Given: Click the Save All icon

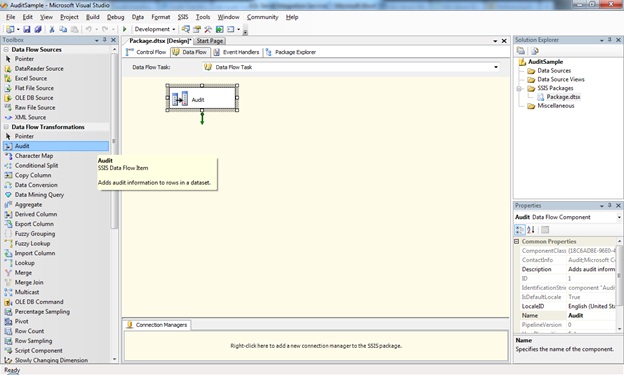Looking at the screenshot, I should click(x=38, y=29).
